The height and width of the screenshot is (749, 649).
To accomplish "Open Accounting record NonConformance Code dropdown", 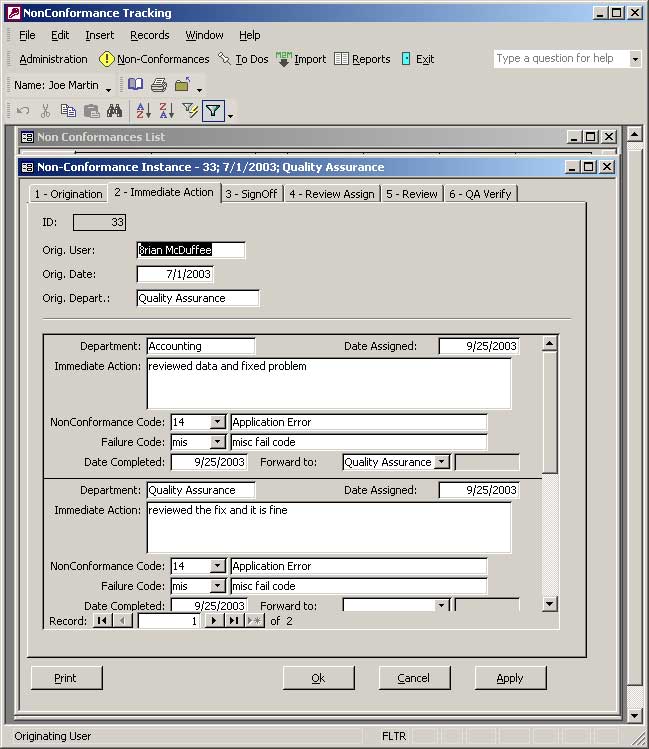I will [x=217, y=422].
